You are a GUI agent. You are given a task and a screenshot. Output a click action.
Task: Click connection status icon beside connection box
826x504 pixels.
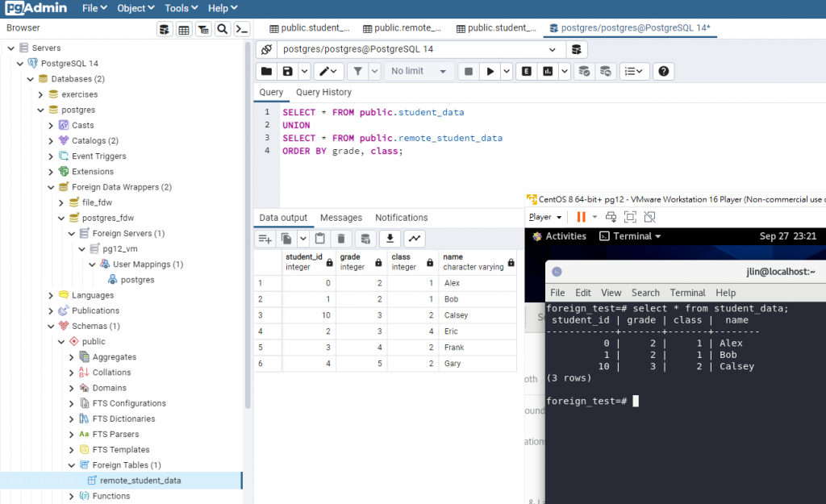pos(266,49)
